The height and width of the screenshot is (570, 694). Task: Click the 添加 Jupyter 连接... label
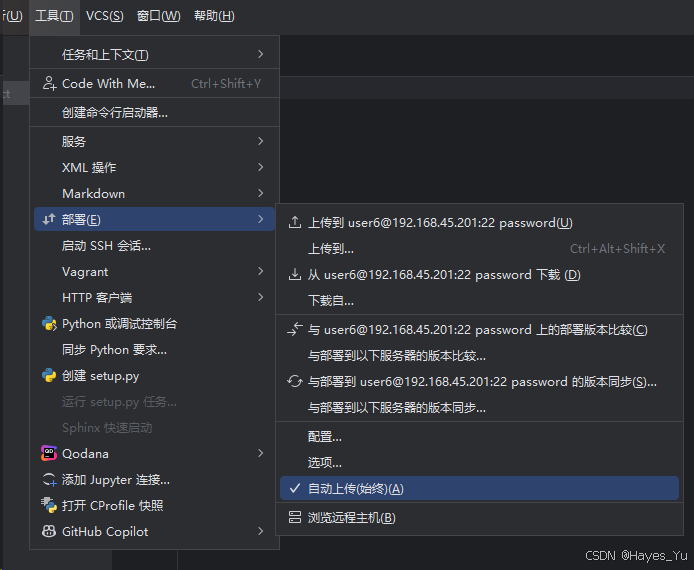tap(116, 480)
